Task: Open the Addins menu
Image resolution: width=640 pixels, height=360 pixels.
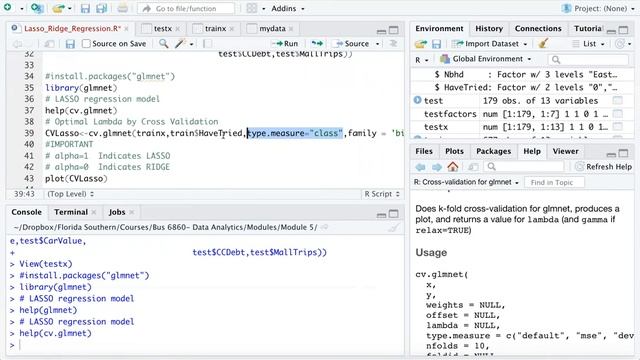Action: [288, 9]
